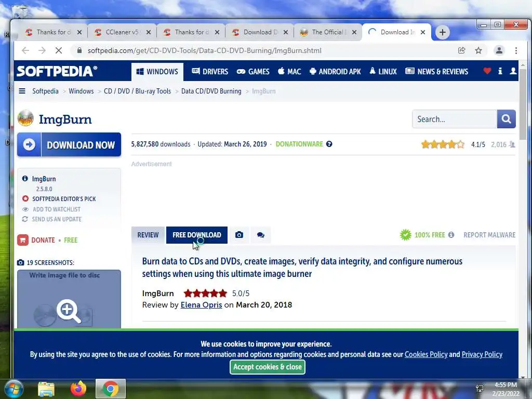This screenshot has height=399, width=532.
Task: Click the DONATIONWARE license label
Action: (x=299, y=144)
